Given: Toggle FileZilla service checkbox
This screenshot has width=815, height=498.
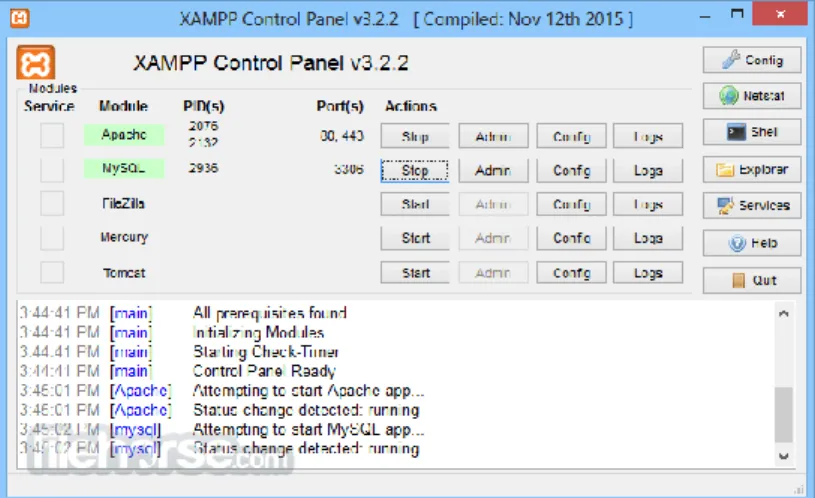Looking at the screenshot, I should point(52,203).
